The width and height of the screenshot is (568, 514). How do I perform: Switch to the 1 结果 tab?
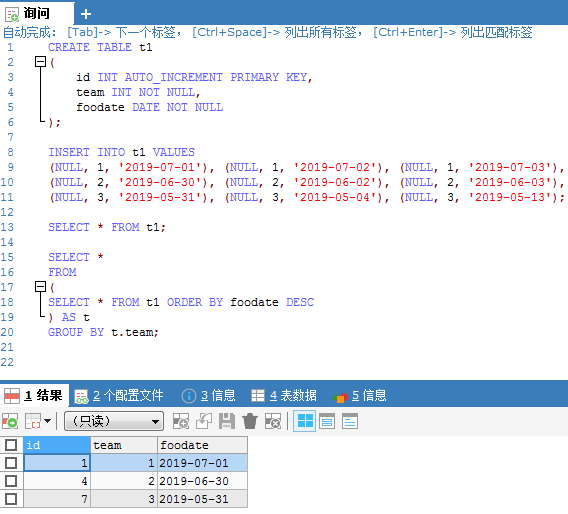point(35,395)
